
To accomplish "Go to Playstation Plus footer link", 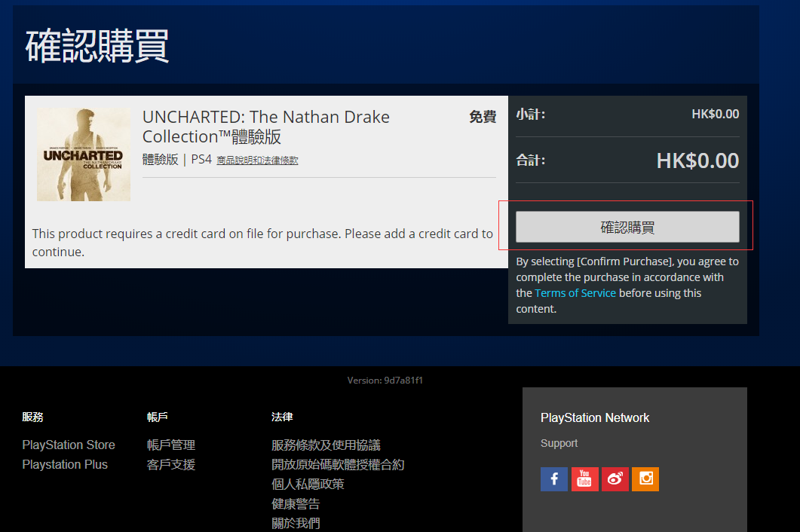I will [65, 465].
